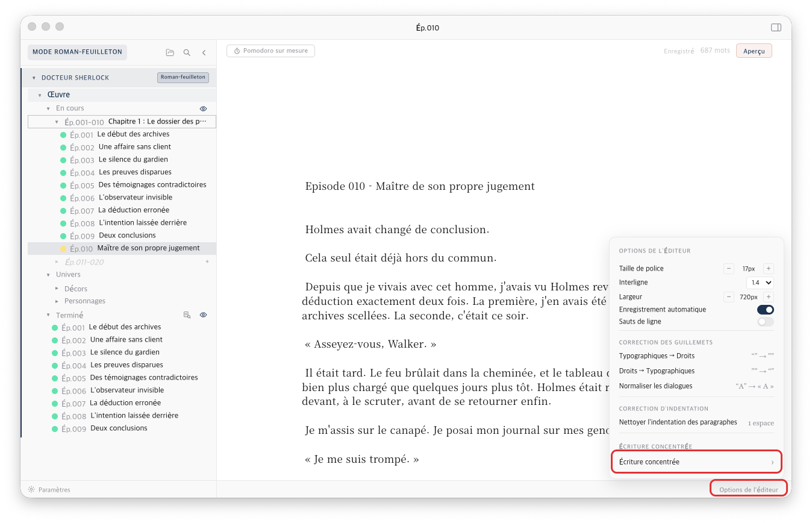Apply Typographiques → Droits quote correction
This screenshot has width=812, height=523.
pyautogui.click(x=696, y=356)
